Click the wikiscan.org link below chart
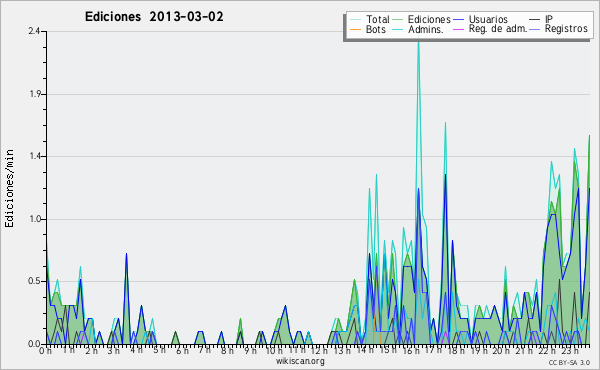The height and width of the screenshot is (370, 600). (x=300, y=361)
